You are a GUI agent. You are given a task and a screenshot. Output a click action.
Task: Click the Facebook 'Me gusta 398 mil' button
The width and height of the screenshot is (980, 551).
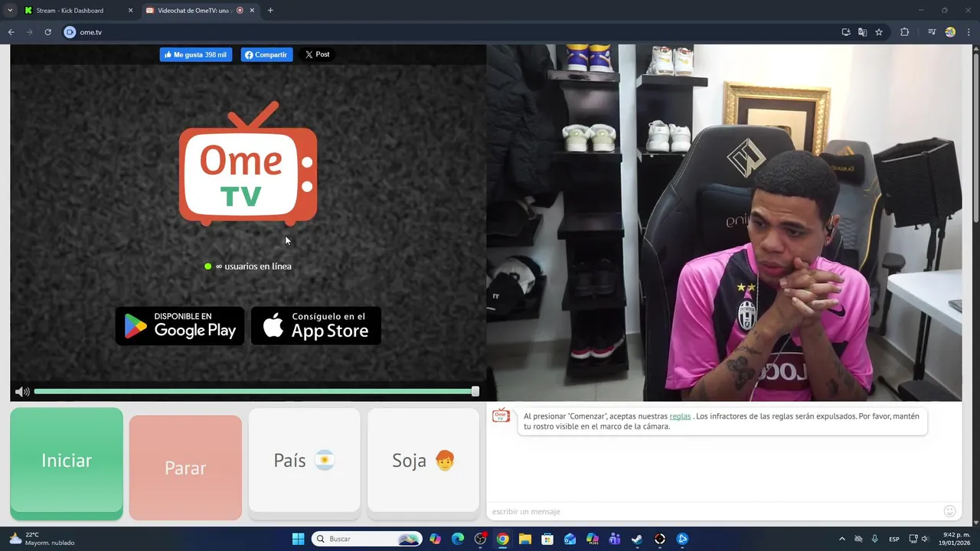coord(196,55)
